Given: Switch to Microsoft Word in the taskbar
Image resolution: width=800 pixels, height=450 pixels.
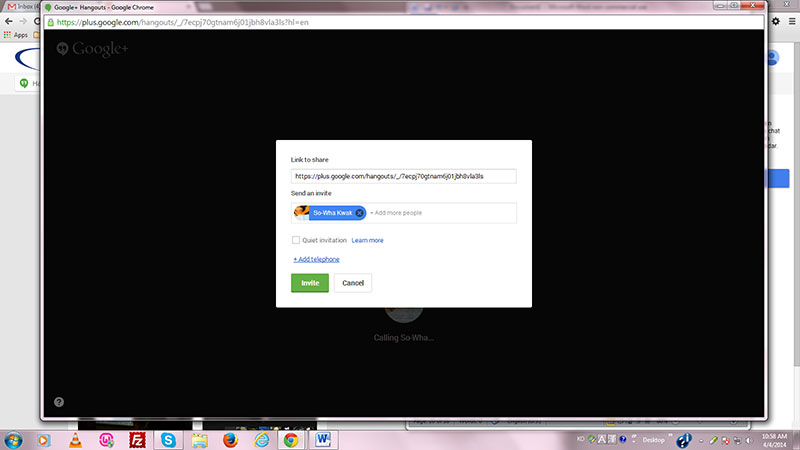Looking at the screenshot, I should (322, 439).
